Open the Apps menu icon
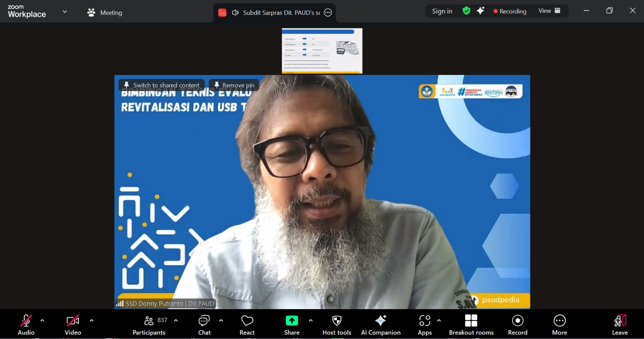 (x=425, y=321)
